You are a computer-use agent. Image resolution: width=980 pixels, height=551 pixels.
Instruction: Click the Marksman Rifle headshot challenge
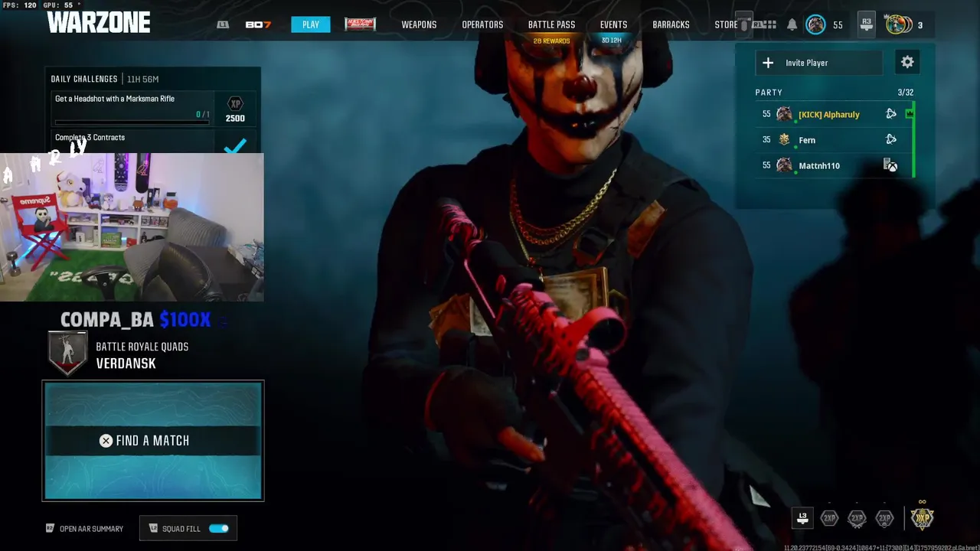(133, 109)
